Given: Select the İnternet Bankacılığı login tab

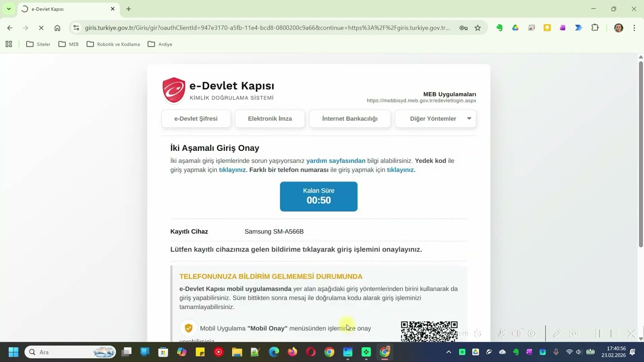Looking at the screenshot, I should 350,119.
